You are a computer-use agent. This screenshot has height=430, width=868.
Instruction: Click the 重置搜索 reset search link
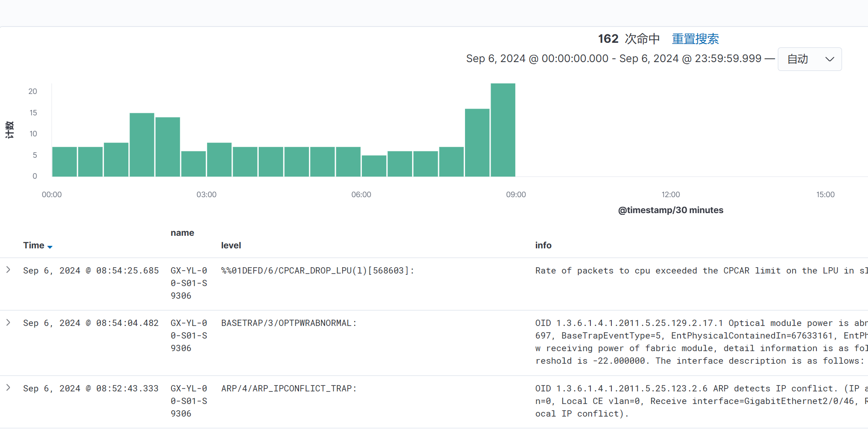[x=695, y=39]
